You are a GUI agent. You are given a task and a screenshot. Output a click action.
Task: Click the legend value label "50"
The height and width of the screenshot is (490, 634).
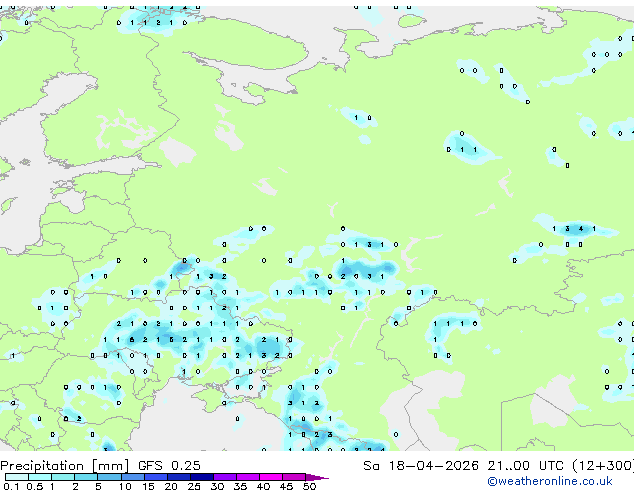[309, 486]
